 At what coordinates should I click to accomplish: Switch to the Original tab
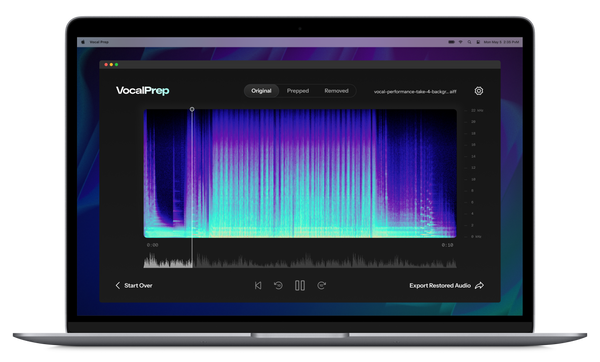pos(261,91)
